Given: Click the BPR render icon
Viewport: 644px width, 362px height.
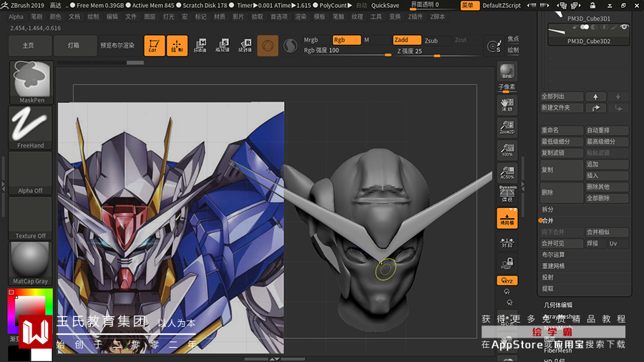Looking at the screenshot, I should click(507, 72).
